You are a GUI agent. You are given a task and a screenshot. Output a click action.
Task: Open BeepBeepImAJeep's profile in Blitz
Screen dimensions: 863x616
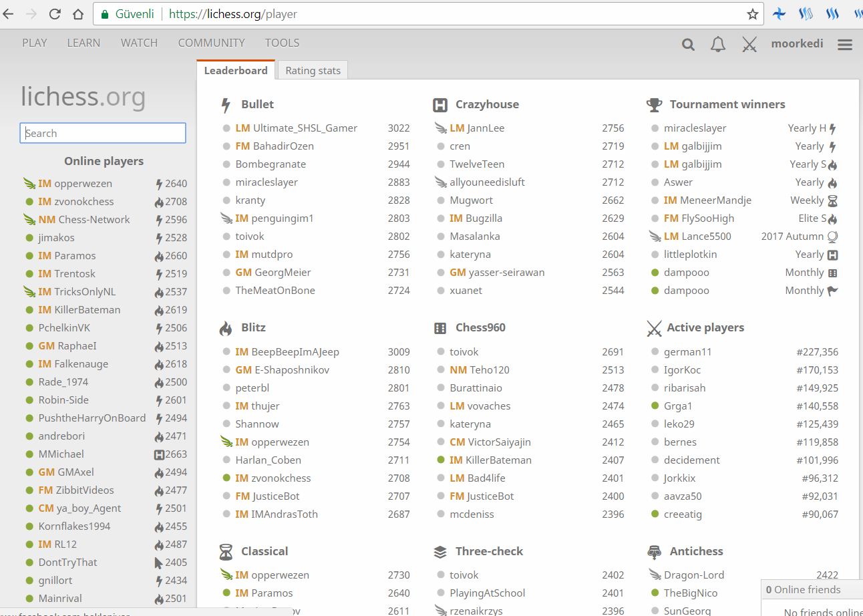tap(287, 352)
